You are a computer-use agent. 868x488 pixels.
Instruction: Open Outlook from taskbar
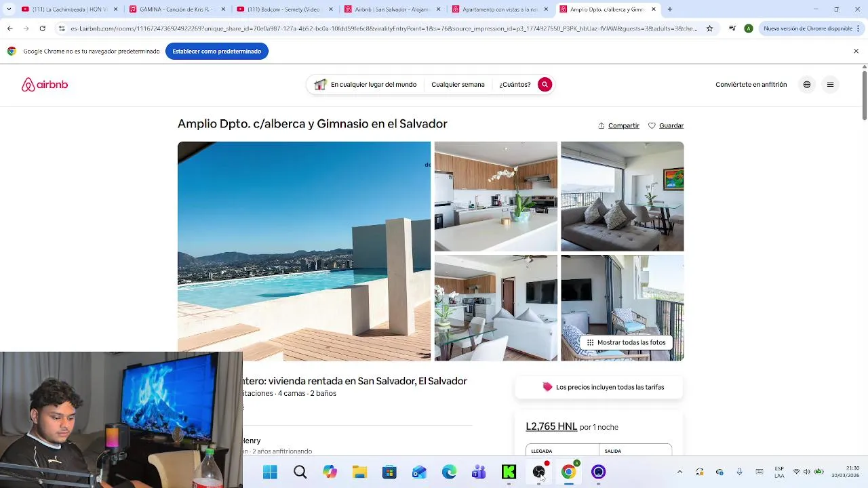click(419, 472)
